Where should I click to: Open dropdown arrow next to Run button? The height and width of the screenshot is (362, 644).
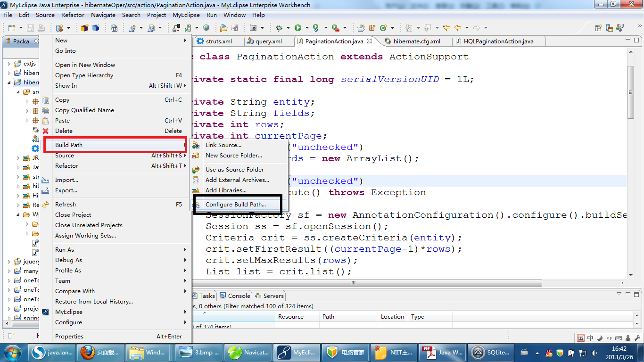307,28
